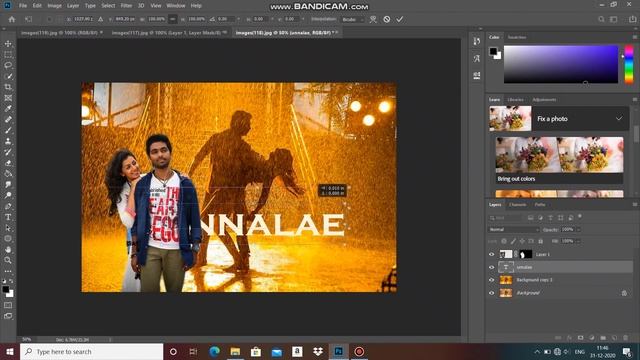Select the Hand tool
Screen dimensions: 640x360
[8, 249]
